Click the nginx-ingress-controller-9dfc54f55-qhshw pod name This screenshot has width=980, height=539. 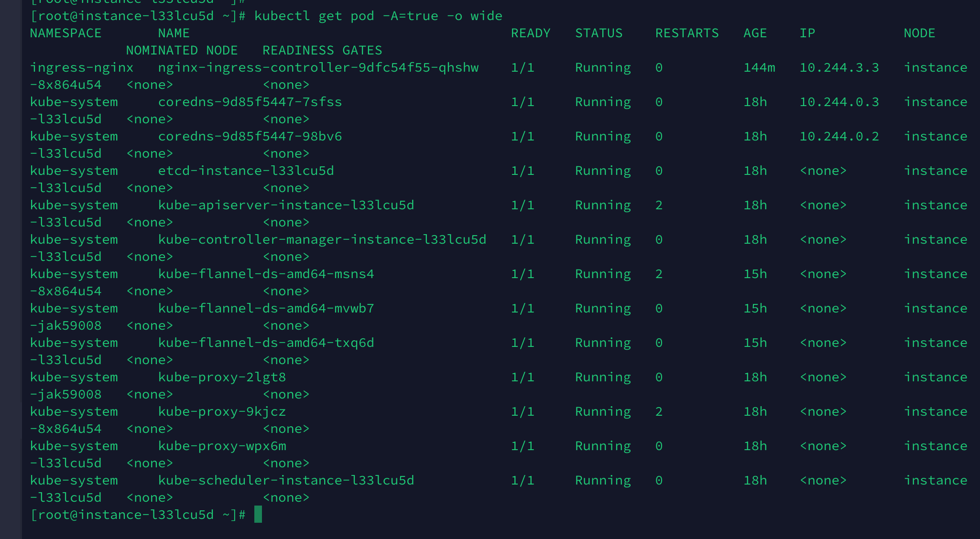(318, 67)
